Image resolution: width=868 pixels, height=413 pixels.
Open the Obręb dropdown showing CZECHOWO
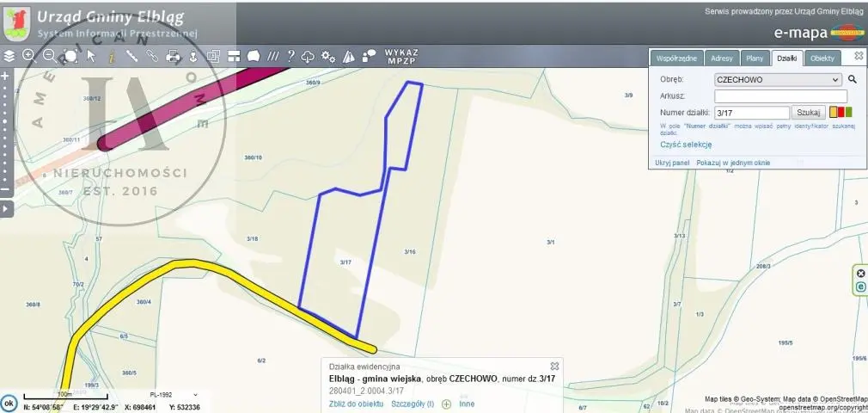pyautogui.click(x=777, y=79)
